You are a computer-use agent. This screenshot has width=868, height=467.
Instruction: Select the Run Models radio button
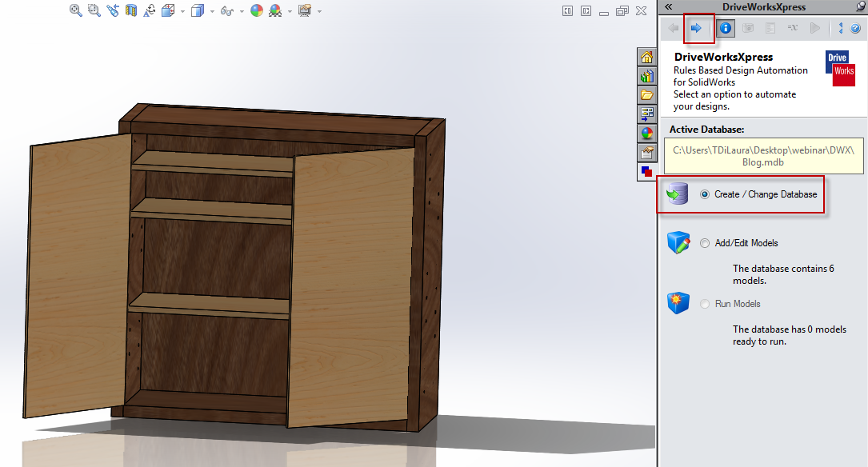(x=705, y=304)
